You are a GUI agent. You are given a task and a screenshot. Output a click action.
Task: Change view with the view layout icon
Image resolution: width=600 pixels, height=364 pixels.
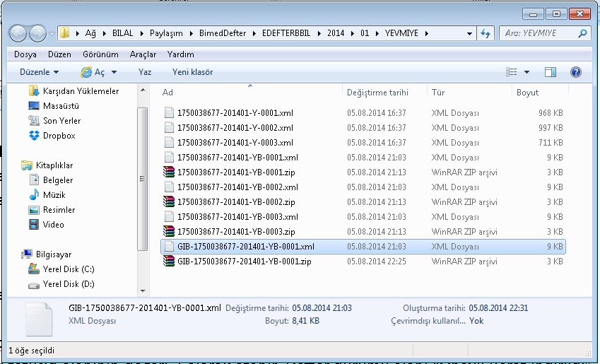(x=511, y=72)
